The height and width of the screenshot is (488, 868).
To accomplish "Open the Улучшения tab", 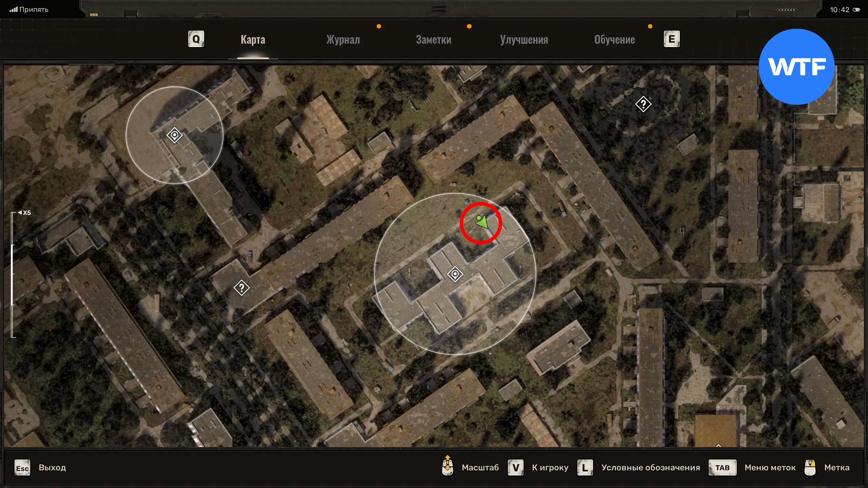I will click(524, 40).
